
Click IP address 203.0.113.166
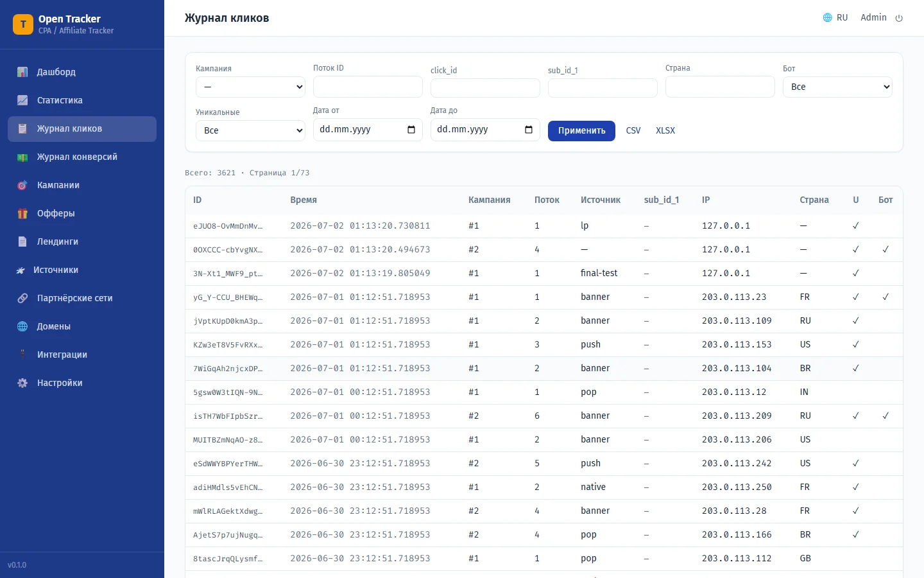(737, 535)
